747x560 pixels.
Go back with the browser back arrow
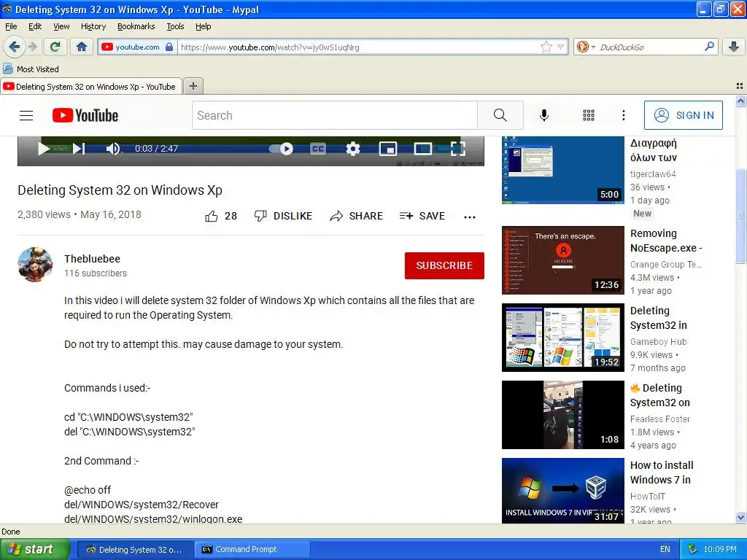(x=14, y=47)
